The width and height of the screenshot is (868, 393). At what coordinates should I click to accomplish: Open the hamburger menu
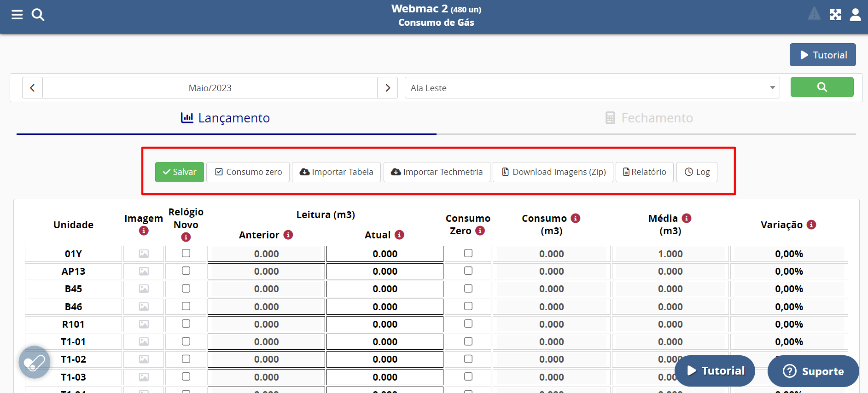17,15
